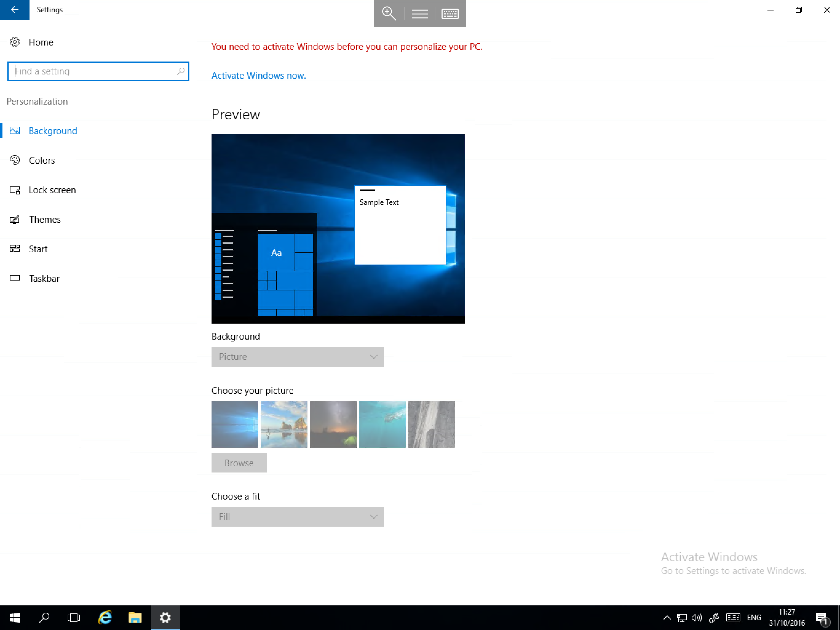
Task: Launch Internet Explorer from the taskbar
Action: [x=105, y=617]
